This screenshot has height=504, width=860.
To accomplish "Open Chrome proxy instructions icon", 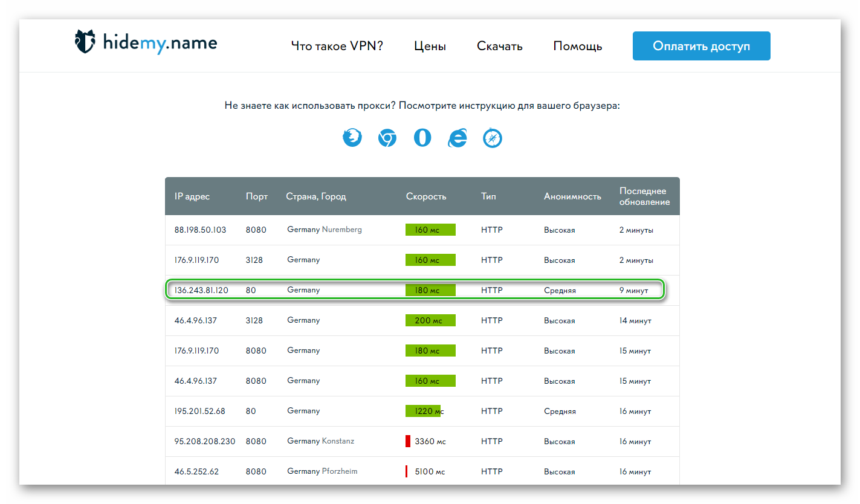I will [387, 138].
